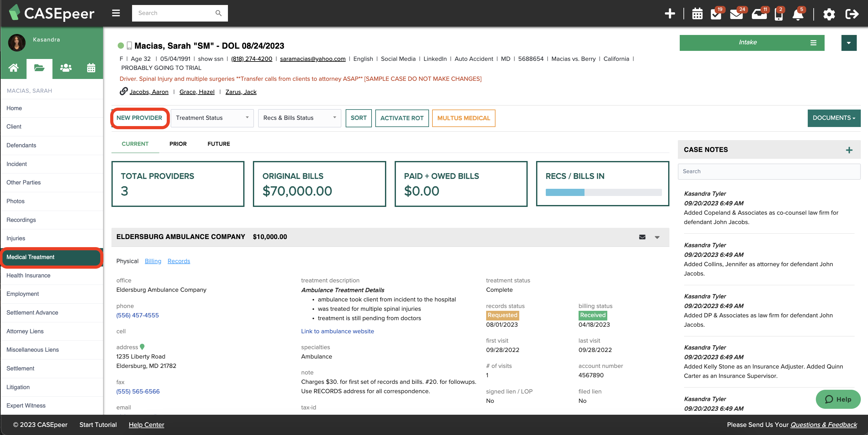Click the sidebar calendar icon
This screenshot has width=868, height=435.
click(91, 68)
